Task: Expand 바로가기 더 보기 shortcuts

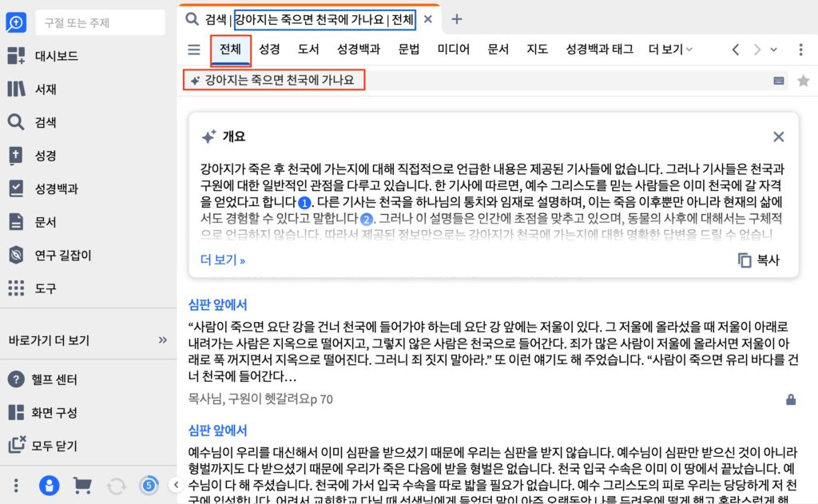Action: coord(163,340)
